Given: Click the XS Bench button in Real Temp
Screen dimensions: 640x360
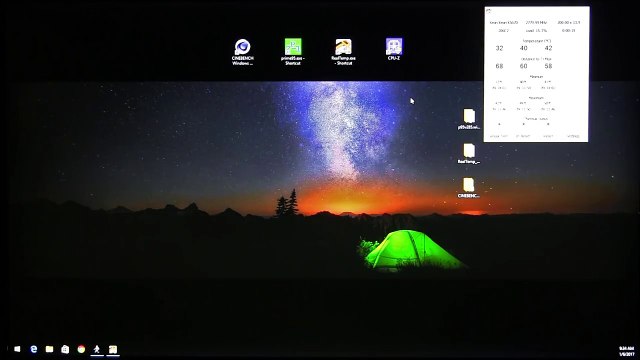Looking at the screenshot, I should point(523,136).
